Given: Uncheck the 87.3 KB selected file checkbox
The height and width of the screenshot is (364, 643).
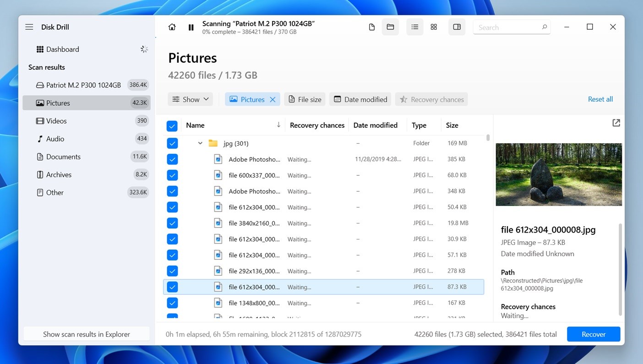Looking at the screenshot, I should click(x=172, y=287).
